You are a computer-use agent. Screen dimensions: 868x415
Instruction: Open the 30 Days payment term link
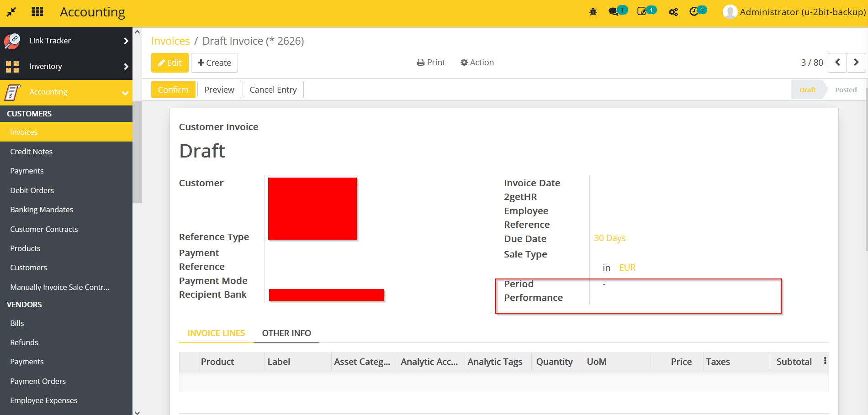click(x=609, y=238)
